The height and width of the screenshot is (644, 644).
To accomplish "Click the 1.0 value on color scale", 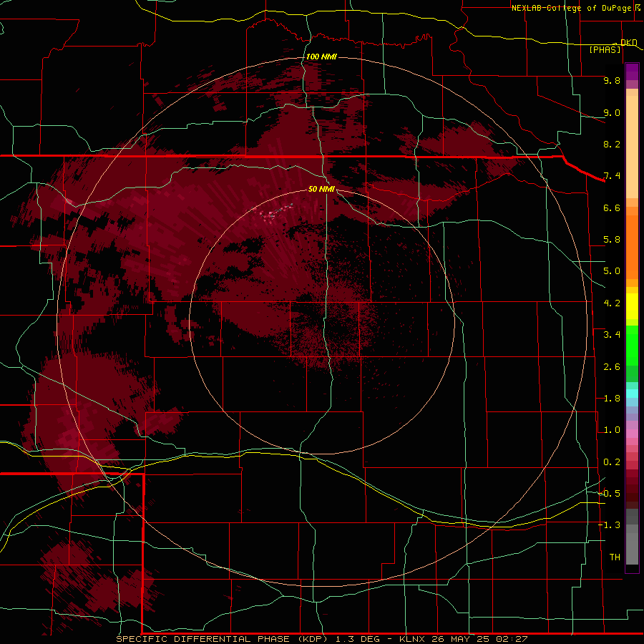I will [612, 430].
